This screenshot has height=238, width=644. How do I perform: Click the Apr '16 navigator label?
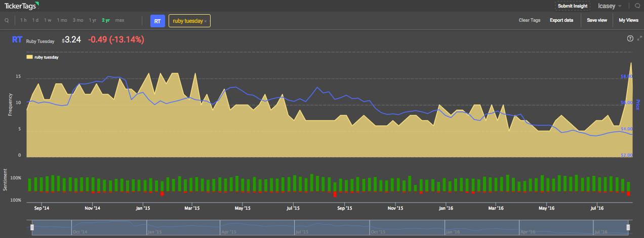[528, 232]
